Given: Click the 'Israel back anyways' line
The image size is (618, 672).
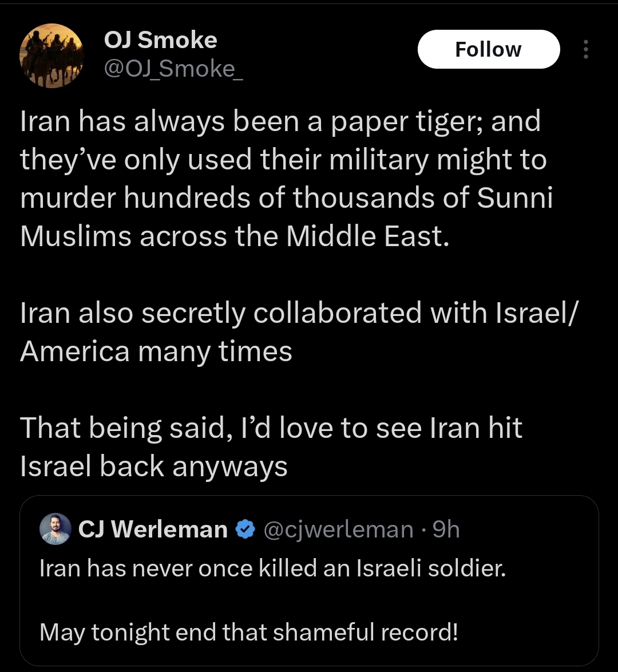Looking at the screenshot, I should click(153, 467).
